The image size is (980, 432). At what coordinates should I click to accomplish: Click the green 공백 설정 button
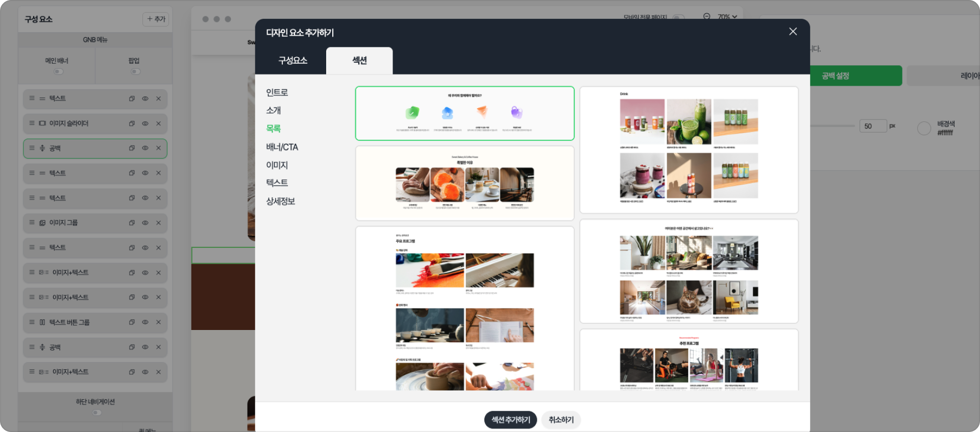[856, 75]
